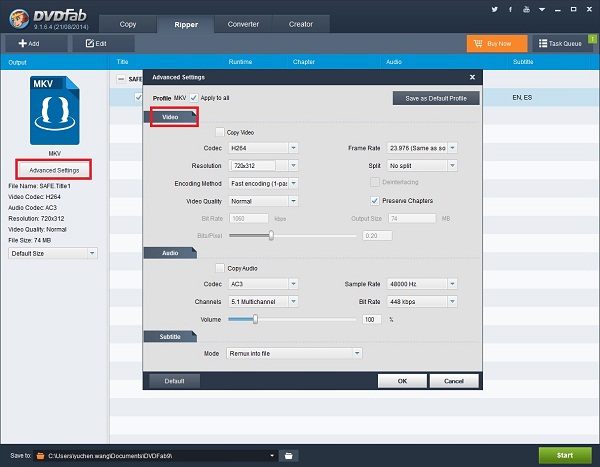Switch to the Copy tab
The image size is (600, 467).
coord(128,24)
